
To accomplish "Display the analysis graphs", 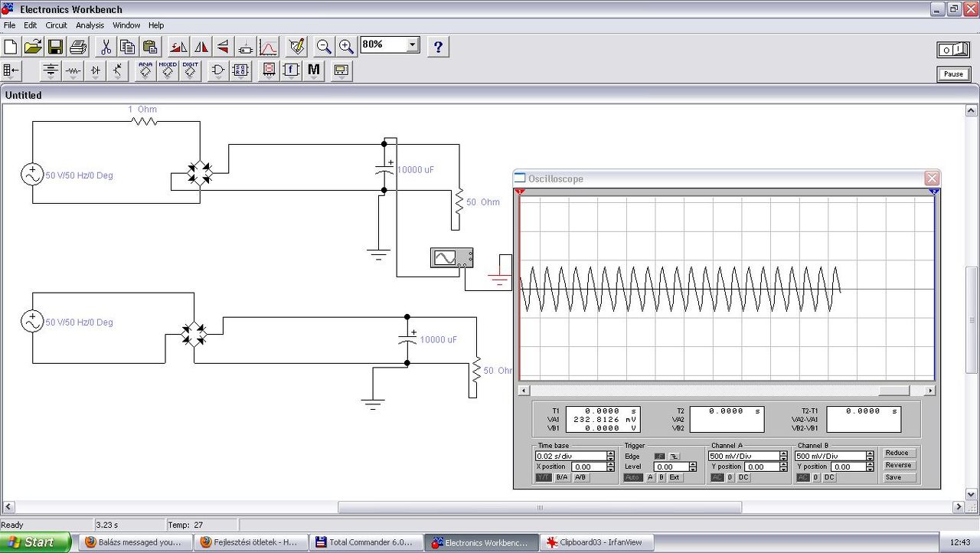I will click(268, 47).
